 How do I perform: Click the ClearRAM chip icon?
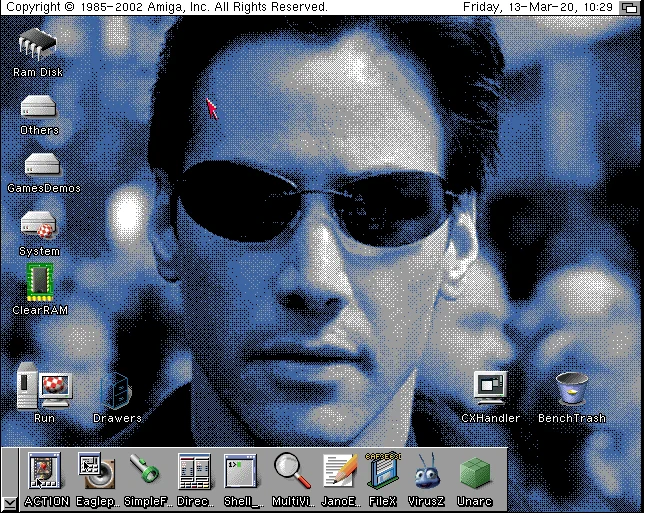[x=40, y=282]
